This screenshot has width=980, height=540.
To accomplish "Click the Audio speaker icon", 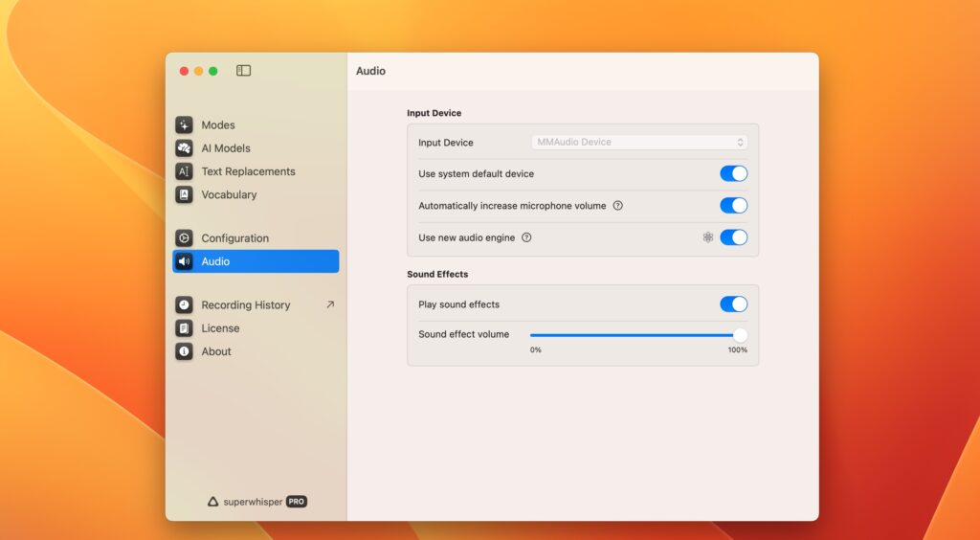I will [x=184, y=261].
